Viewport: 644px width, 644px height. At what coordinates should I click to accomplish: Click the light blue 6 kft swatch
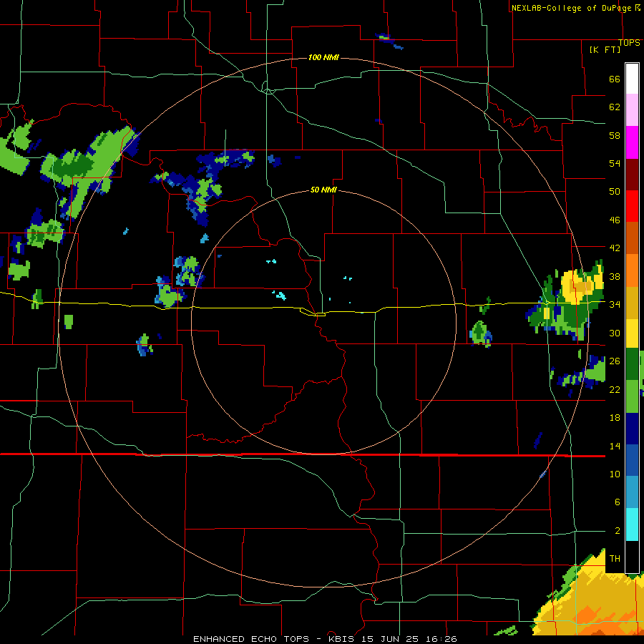click(632, 492)
